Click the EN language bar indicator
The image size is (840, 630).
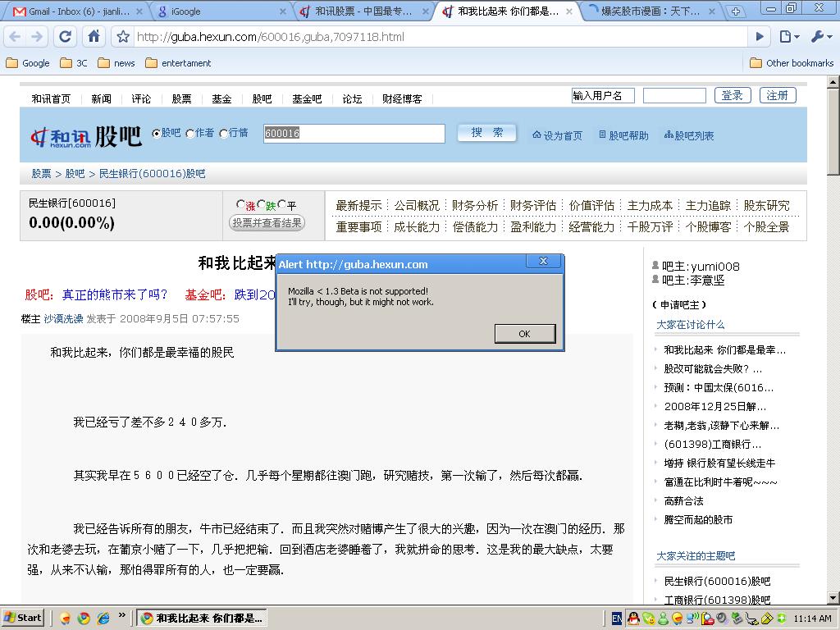point(617,619)
